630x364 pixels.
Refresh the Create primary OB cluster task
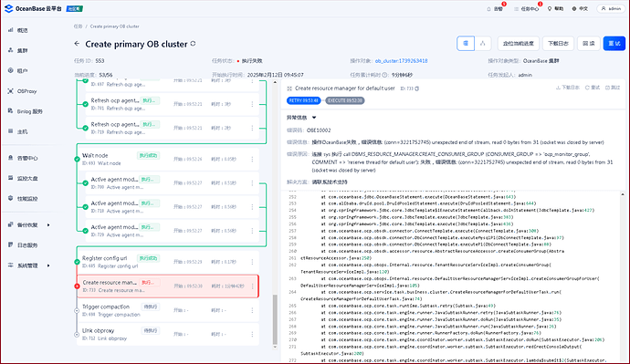pyautogui.click(x=194, y=44)
